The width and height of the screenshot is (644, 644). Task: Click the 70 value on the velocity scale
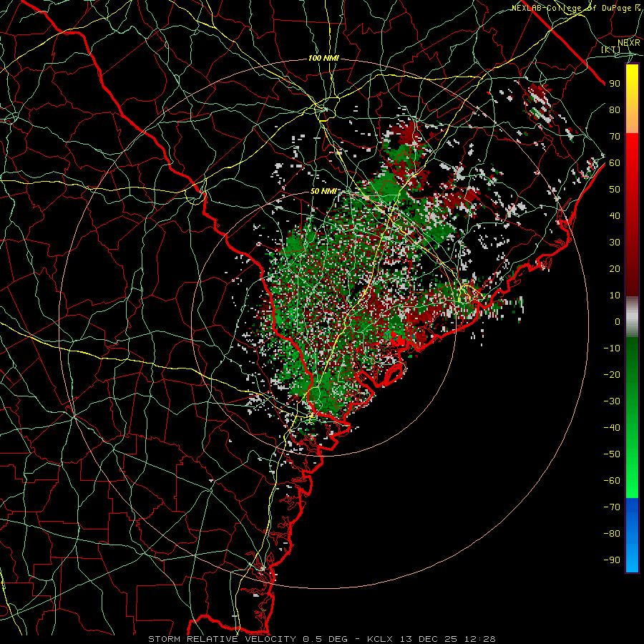pyautogui.click(x=615, y=137)
